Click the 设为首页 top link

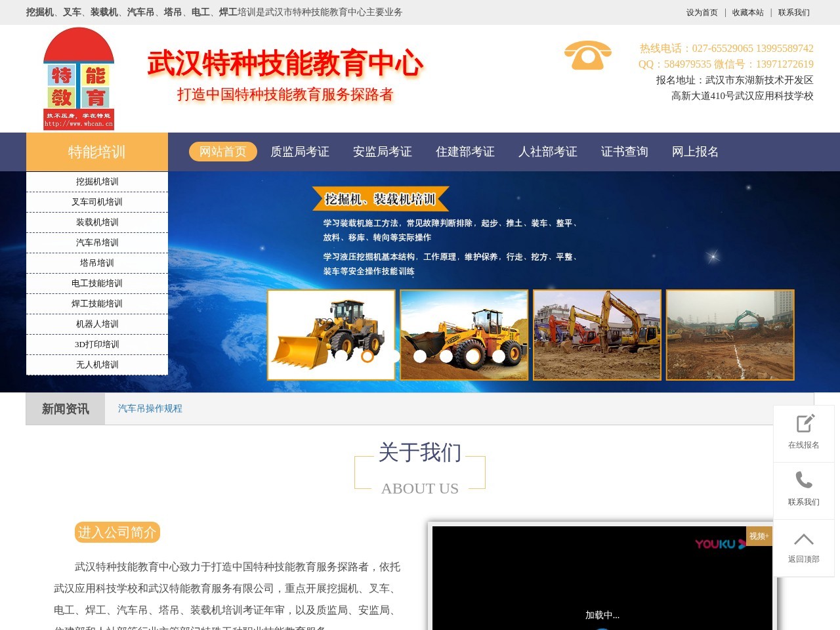click(x=702, y=12)
